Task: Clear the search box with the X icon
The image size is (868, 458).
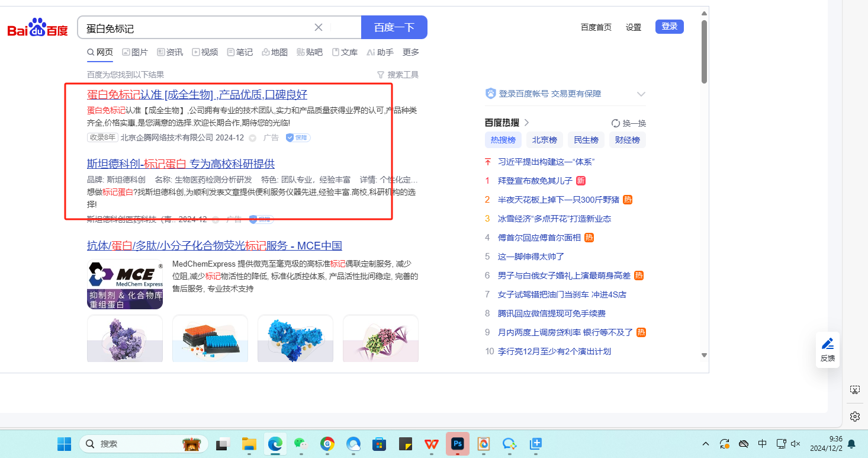Action: tap(319, 27)
